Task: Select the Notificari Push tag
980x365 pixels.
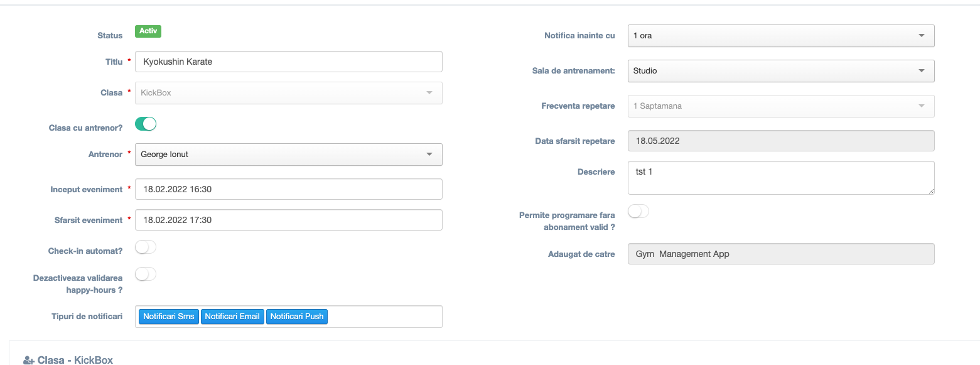Action: click(x=297, y=317)
